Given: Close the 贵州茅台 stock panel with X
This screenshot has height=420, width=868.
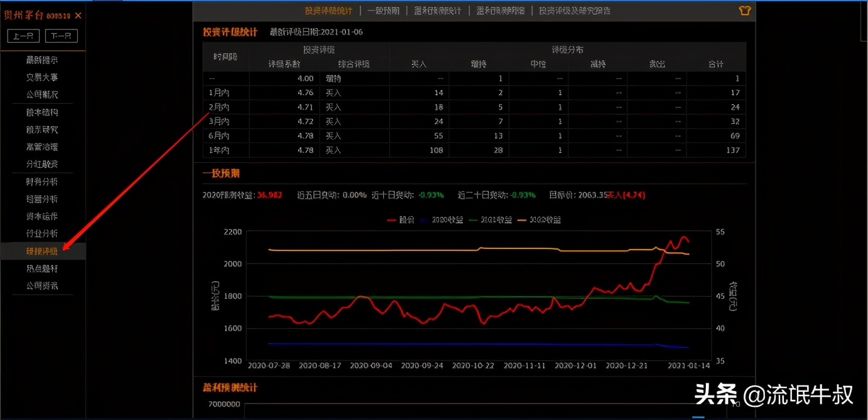Looking at the screenshot, I should 78,15.
